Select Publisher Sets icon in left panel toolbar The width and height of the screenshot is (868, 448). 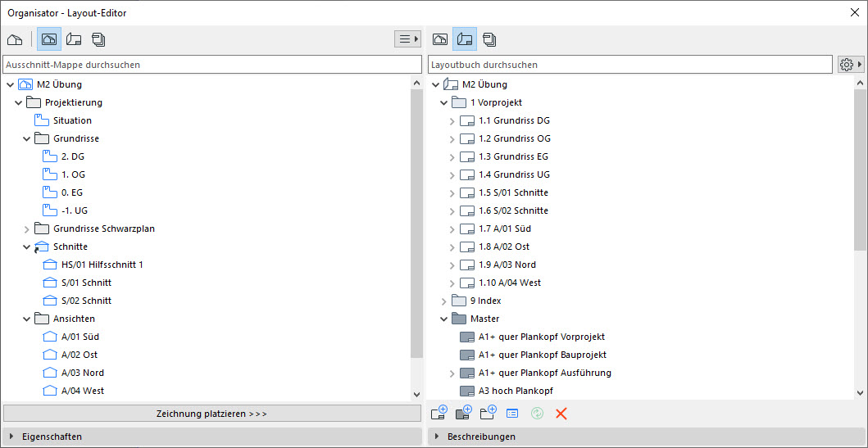click(98, 38)
